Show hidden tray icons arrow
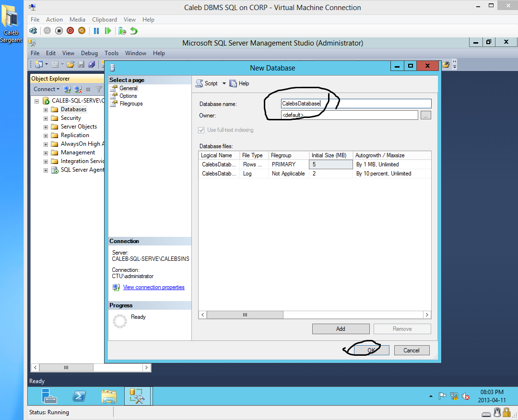This screenshot has width=518, height=420. point(431,396)
